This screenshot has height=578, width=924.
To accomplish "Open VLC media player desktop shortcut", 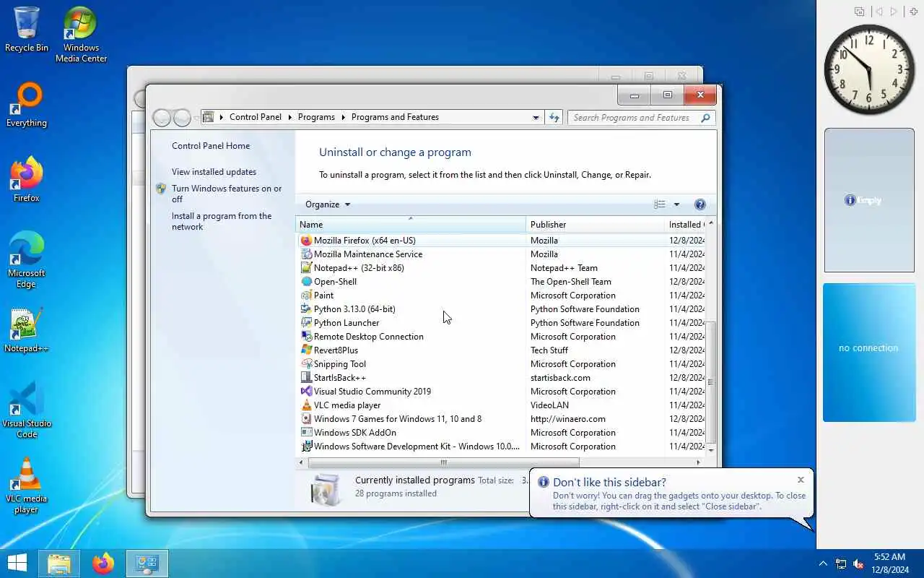I will pos(27,486).
